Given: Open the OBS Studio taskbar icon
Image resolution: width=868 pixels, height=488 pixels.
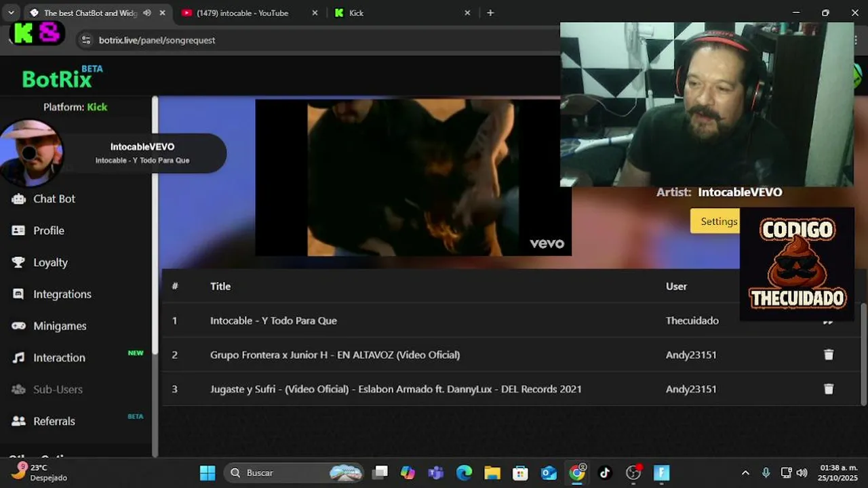Looking at the screenshot, I should pyautogui.click(x=633, y=472).
